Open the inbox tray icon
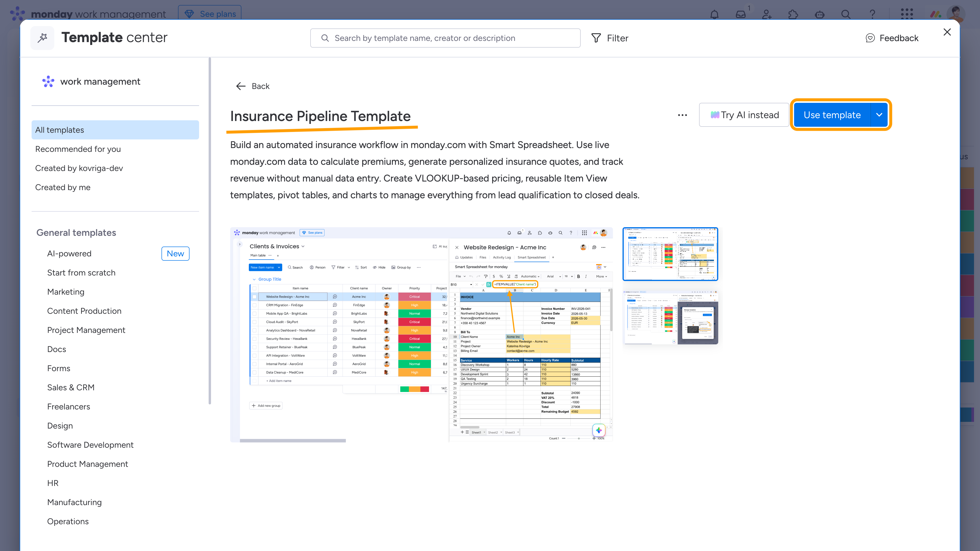This screenshot has width=980, height=551. tap(741, 14)
